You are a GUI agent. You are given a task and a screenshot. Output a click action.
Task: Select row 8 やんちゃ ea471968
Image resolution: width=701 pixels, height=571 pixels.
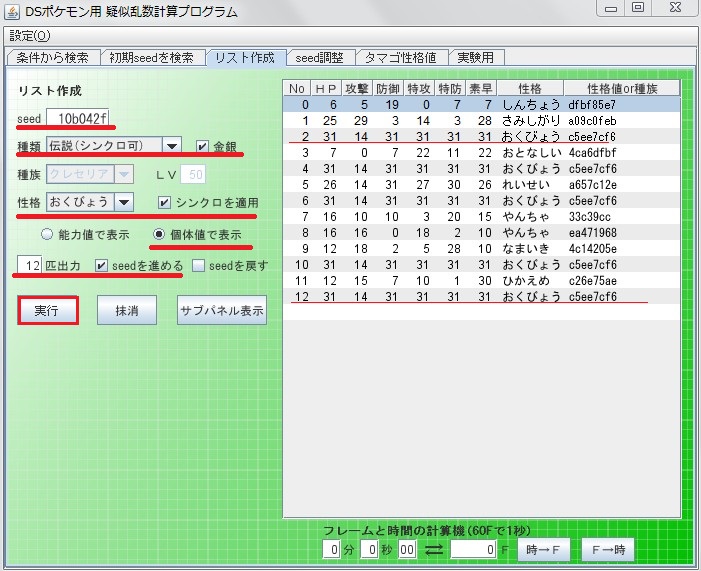[482, 233]
